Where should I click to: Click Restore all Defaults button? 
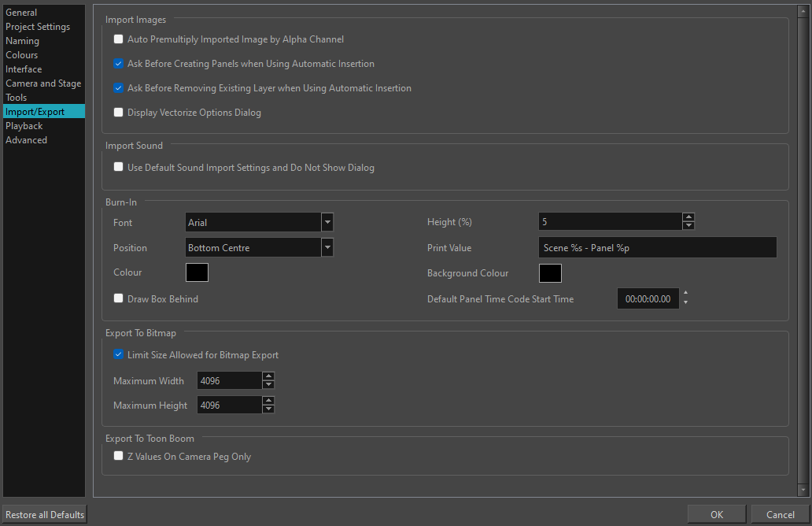tap(45, 515)
